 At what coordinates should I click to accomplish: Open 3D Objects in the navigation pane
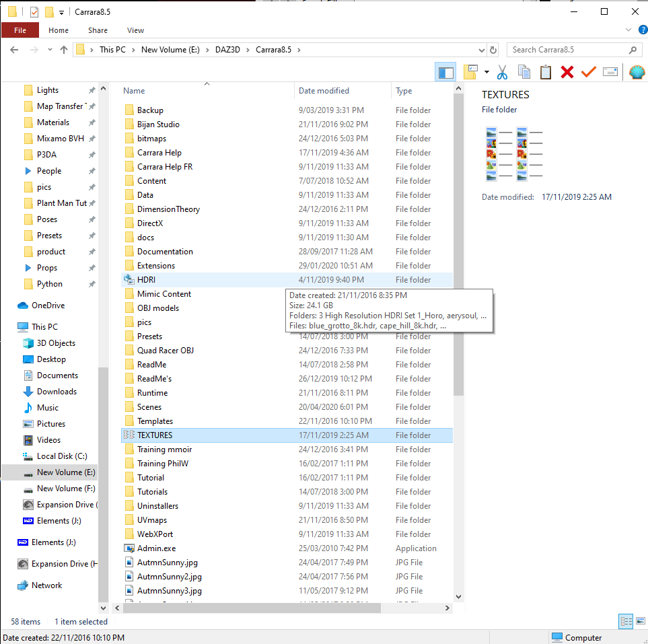click(56, 343)
